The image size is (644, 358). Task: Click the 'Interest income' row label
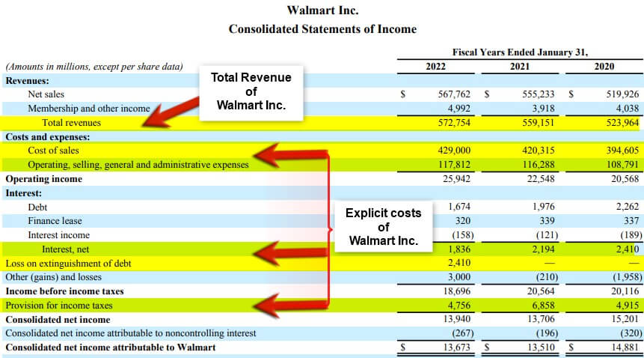tap(59, 235)
